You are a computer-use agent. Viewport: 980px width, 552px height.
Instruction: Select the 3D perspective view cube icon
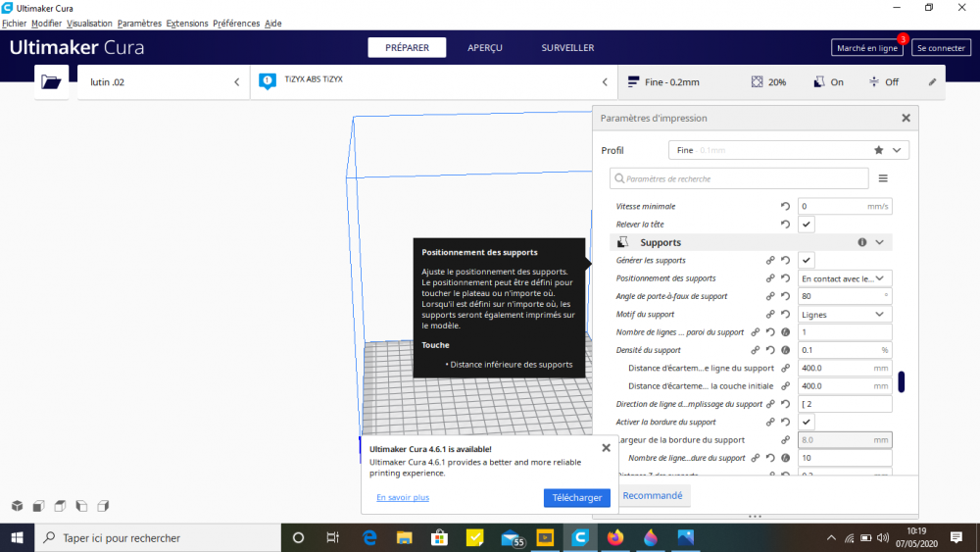pyautogui.click(x=18, y=506)
